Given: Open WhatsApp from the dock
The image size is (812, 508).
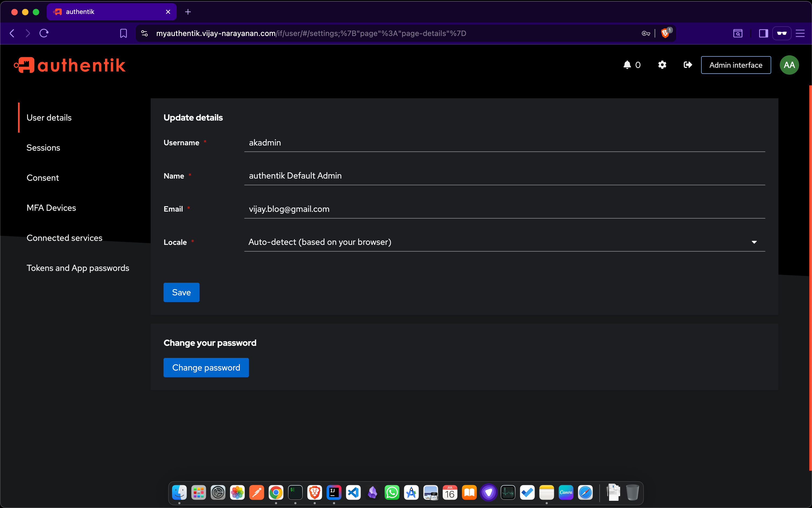Looking at the screenshot, I should click(392, 492).
